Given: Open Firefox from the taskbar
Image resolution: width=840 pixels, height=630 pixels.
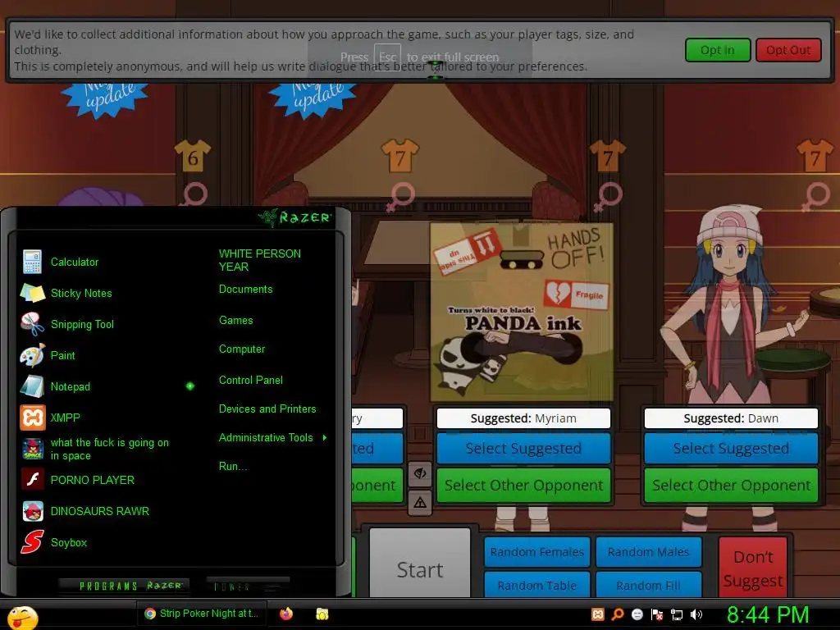Looking at the screenshot, I should click(x=286, y=614).
